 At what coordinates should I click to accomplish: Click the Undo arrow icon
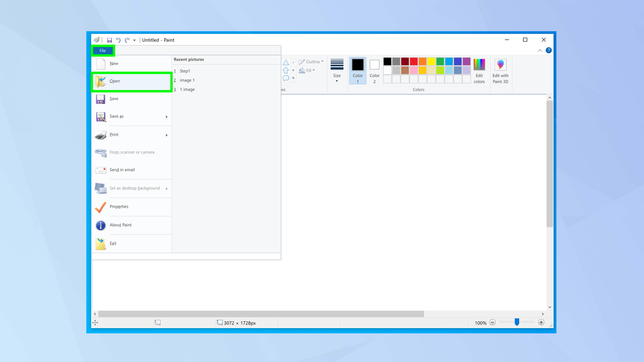tap(118, 40)
